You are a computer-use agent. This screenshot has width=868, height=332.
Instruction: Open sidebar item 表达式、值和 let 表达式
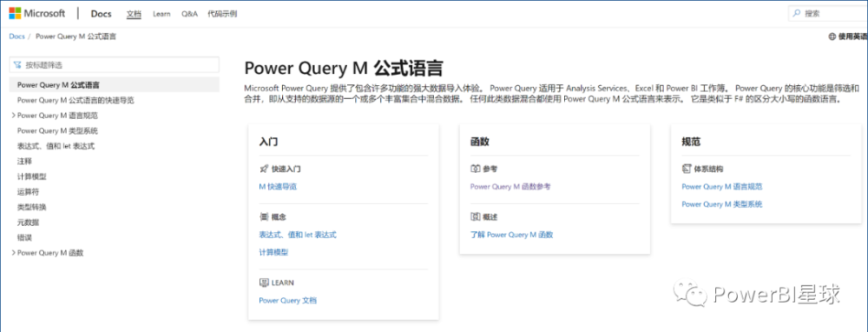[x=56, y=146]
